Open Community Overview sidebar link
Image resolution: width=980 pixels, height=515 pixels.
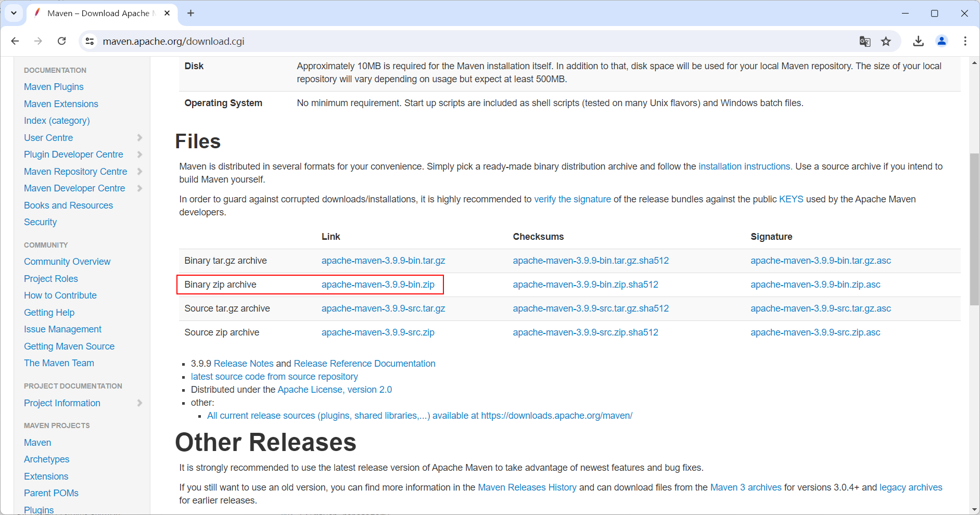[x=67, y=262]
